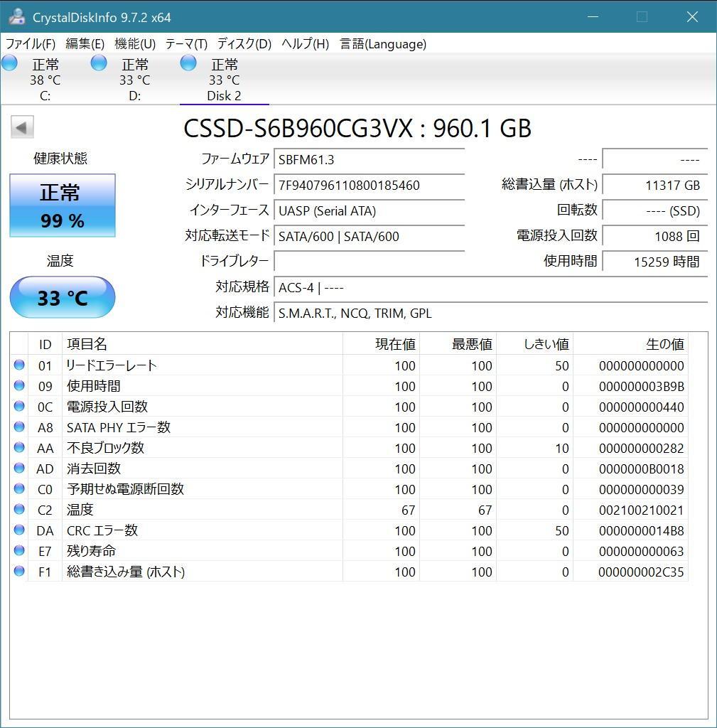Click the health status lamp above C: drive
This screenshot has width=717, height=728.
10,63
